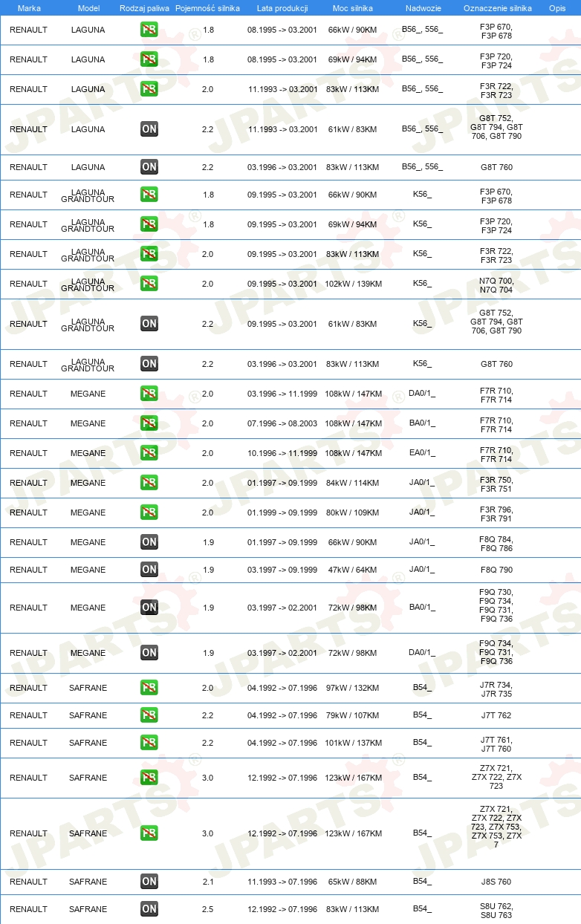Click the engine code J7T 761, J7T 760

coord(496,744)
